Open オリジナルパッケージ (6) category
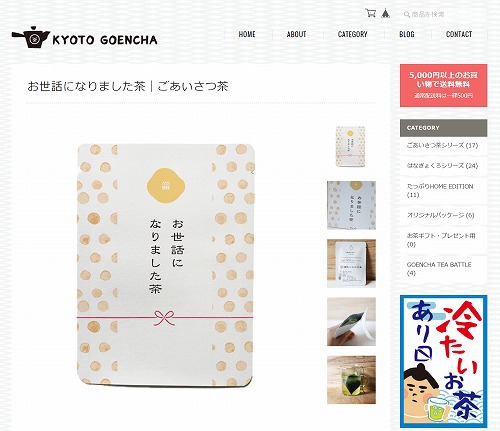 (440, 215)
